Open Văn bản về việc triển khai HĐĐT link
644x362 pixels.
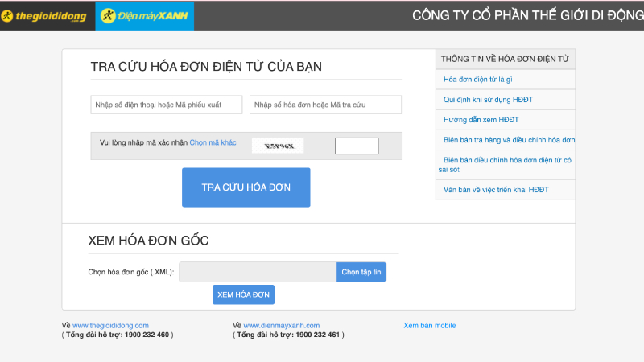click(x=496, y=190)
